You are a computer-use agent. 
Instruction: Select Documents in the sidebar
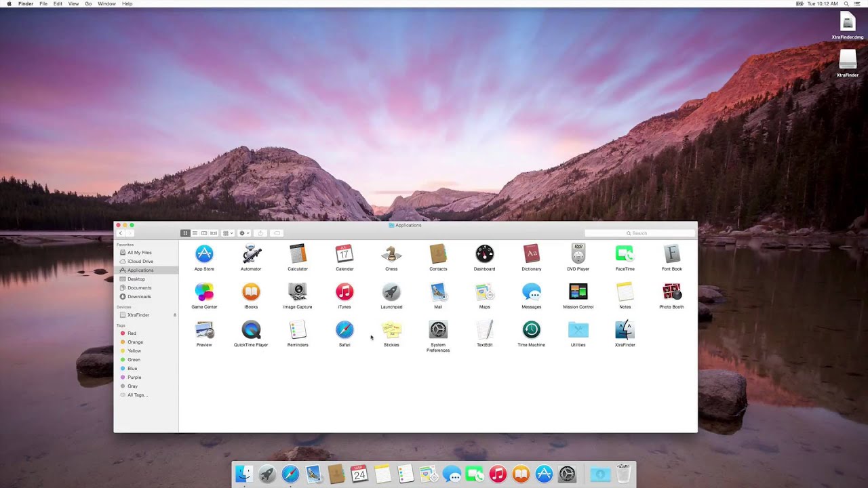(146, 288)
